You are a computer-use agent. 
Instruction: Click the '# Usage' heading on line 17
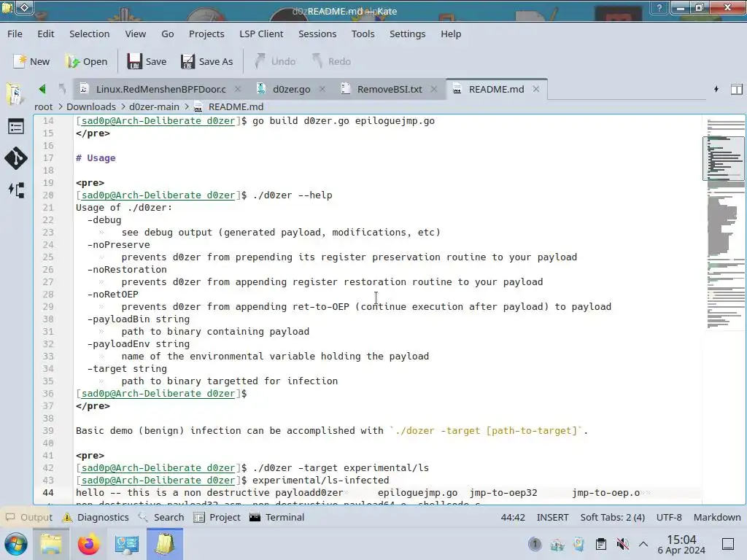tap(96, 158)
